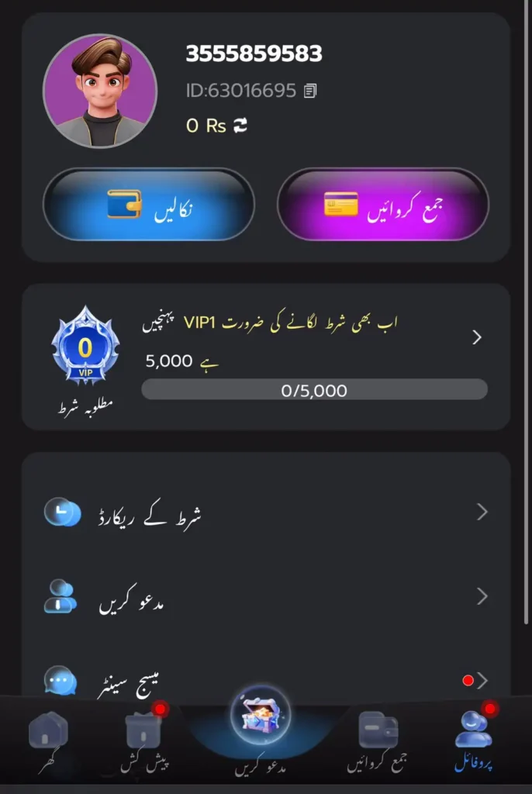Tap the purple profile avatar
The height and width of the screenshot is (794, 532).
click(100, 91)
